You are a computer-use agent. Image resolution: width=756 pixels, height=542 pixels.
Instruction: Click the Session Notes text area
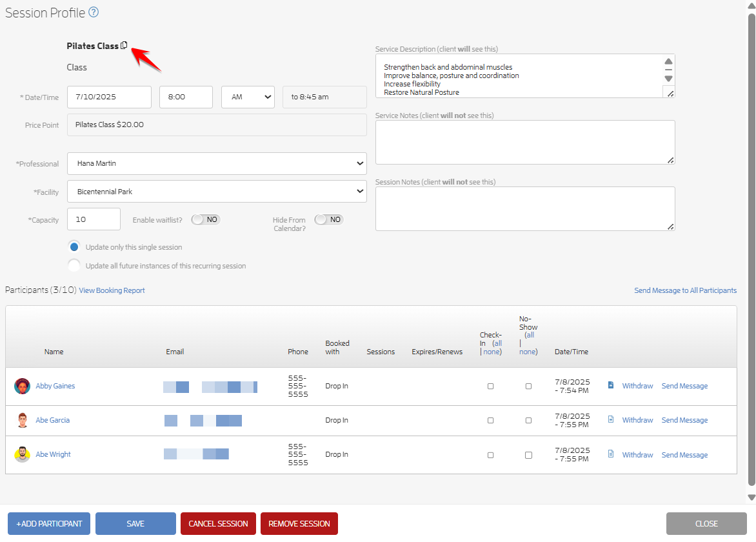pyautogui.click(x=525, y=209)
